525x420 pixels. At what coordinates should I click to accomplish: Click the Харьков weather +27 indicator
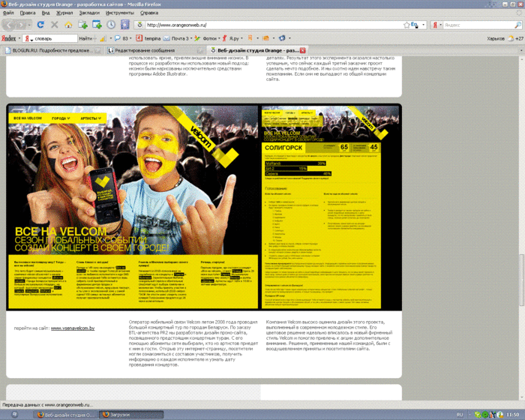(x=505, y=38)
